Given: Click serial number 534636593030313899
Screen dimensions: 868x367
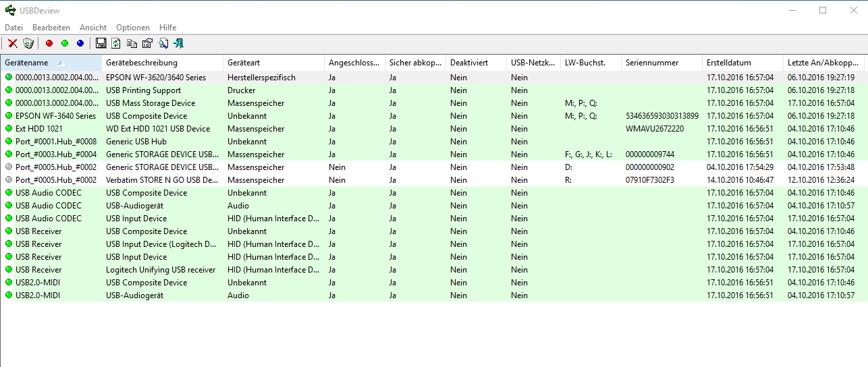Looking at the screenshot, I should pos(662,116).
